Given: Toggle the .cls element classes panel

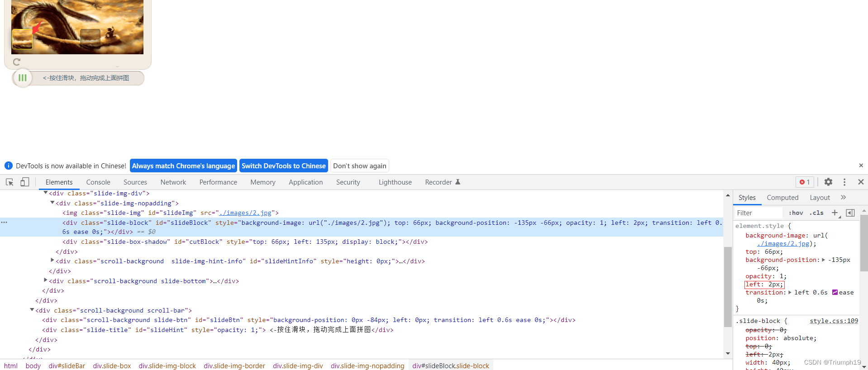Looking at the screenshot, I should [x=817, y=213].
